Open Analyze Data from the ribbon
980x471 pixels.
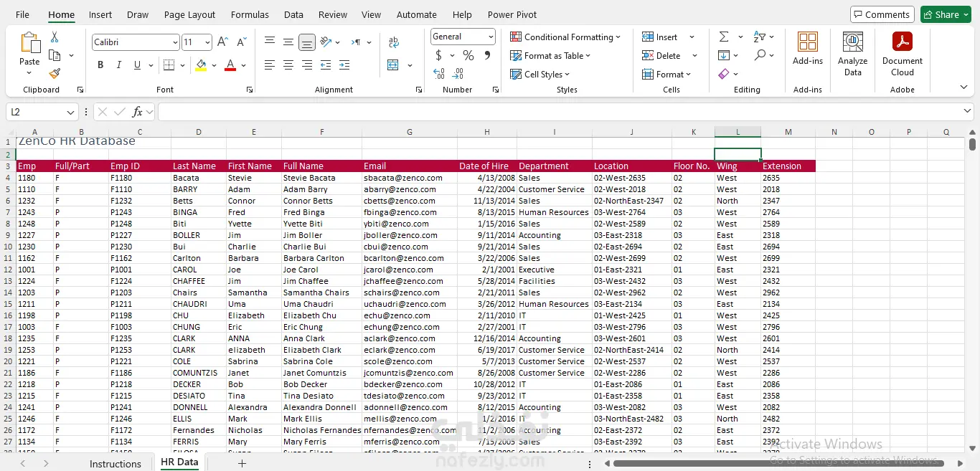point(852,54)
